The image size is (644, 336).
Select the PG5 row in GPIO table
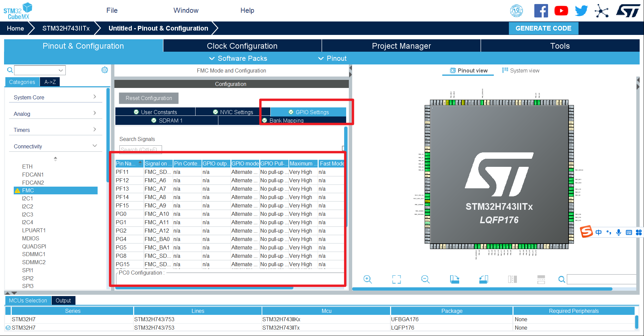click(230, 247)
